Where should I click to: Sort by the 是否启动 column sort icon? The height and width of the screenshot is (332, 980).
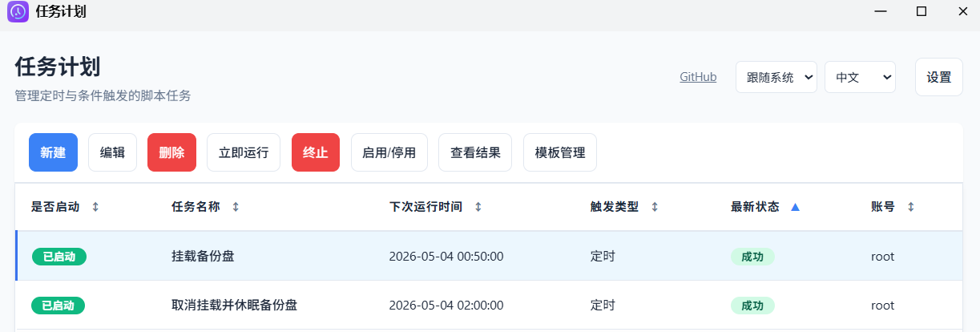(x=95, y=207)
